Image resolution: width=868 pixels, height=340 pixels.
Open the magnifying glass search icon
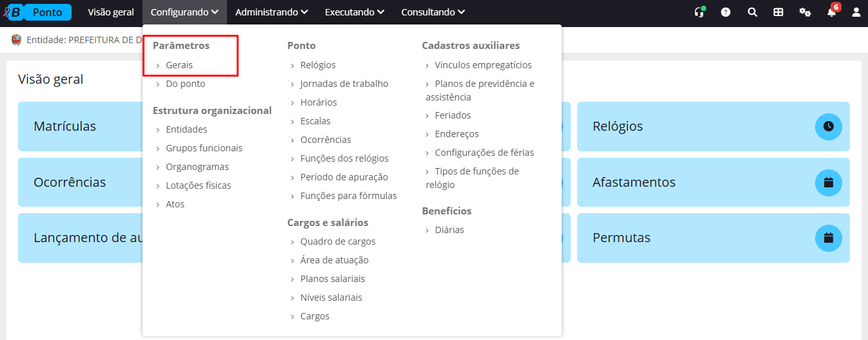[752, 12]
